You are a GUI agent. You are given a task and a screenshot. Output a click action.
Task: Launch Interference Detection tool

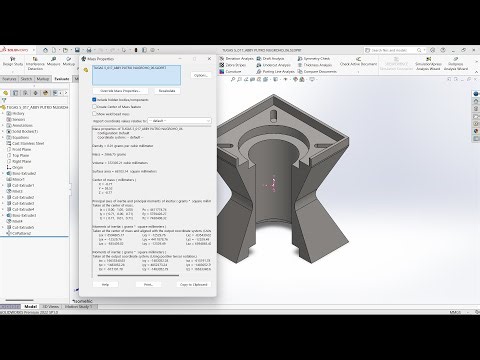[35, 63]
